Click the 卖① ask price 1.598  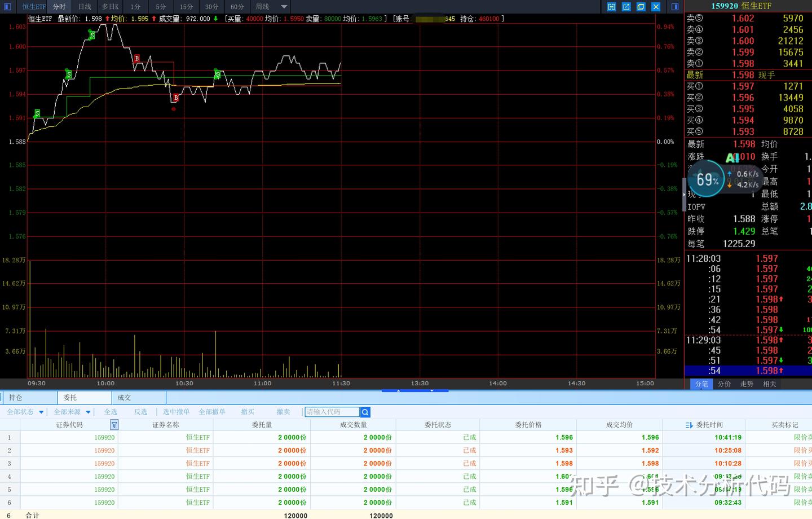click(x=743, y=64)
